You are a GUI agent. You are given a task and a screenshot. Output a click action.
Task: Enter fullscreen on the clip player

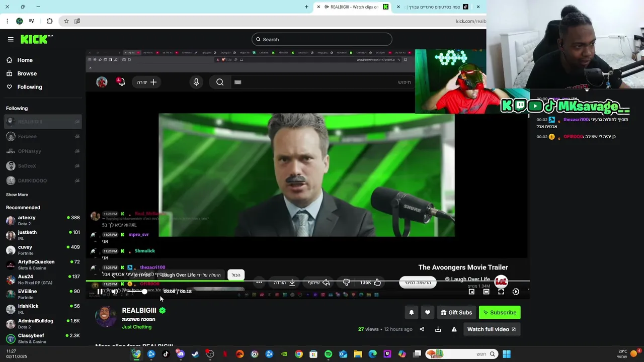click(501, 292)
